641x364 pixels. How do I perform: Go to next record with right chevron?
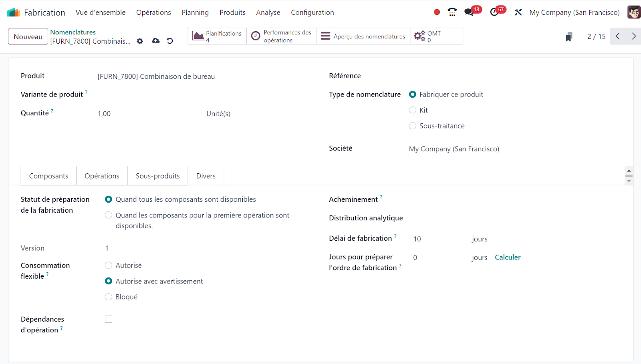click(x=633, y=36)
